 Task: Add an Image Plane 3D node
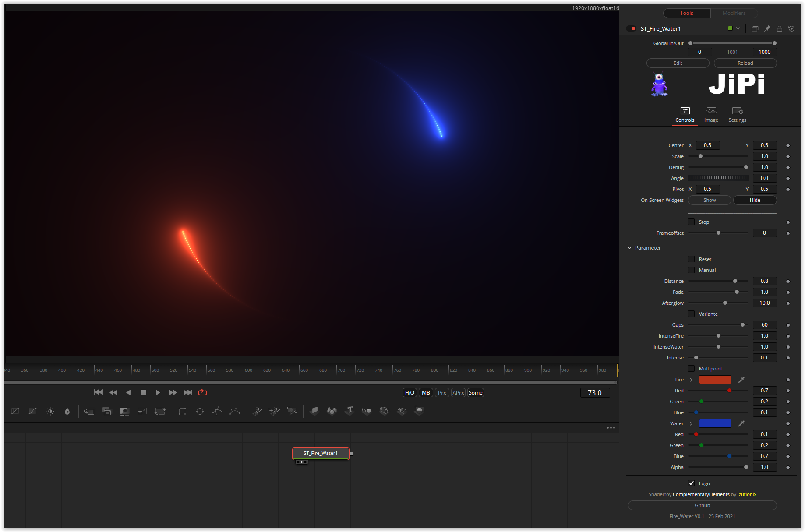[314, 411]
